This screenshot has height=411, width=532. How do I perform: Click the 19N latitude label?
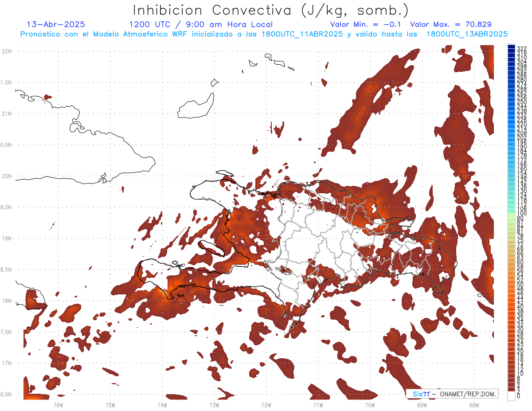[7, 238]
